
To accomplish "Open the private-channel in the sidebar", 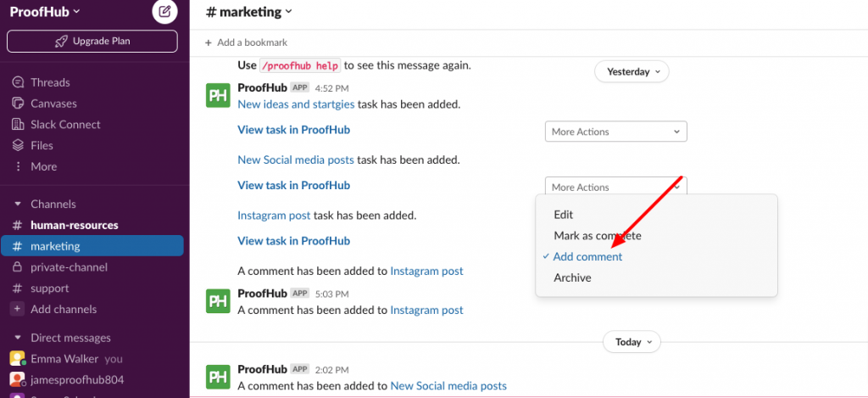I will pyautogui.click(x=69, y=267).
